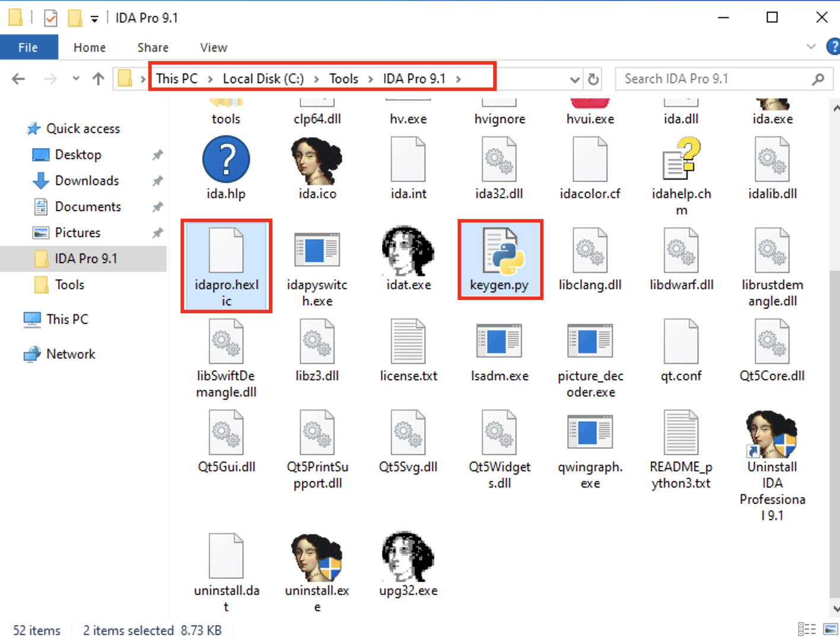Click the ida.int file icon
The image size is (840, 637).
click(x=408, y=159)
